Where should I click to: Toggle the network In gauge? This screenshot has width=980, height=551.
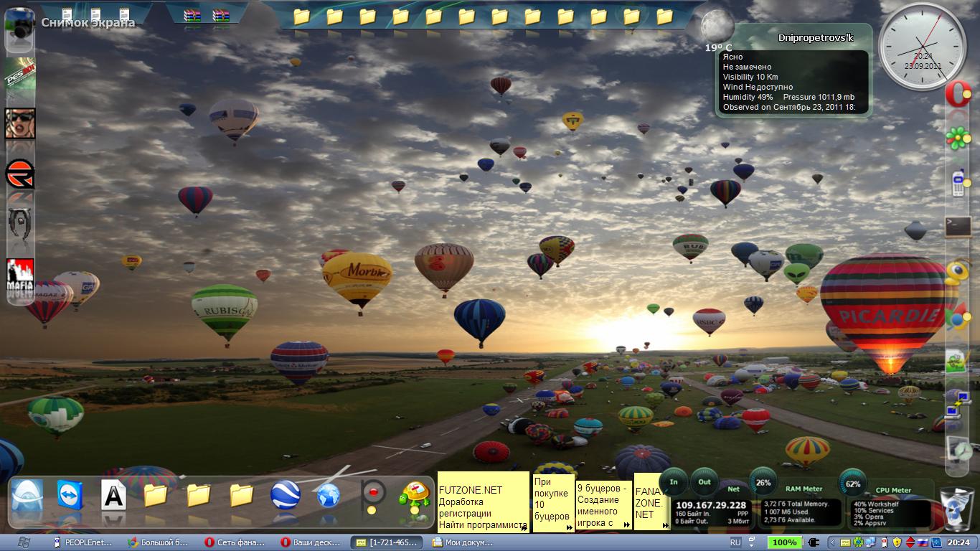(x=674, y=482)
